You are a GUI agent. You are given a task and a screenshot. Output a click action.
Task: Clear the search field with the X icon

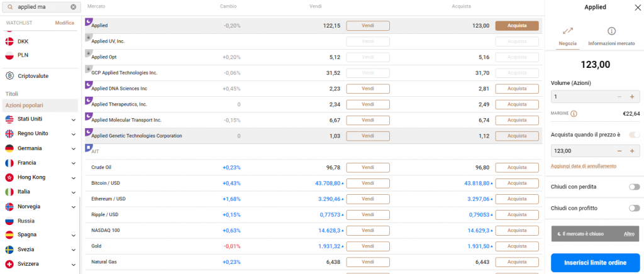[73, 7]
